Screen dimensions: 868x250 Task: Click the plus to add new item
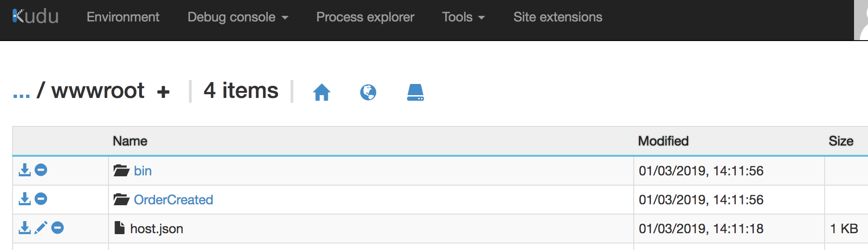point(163,92)
